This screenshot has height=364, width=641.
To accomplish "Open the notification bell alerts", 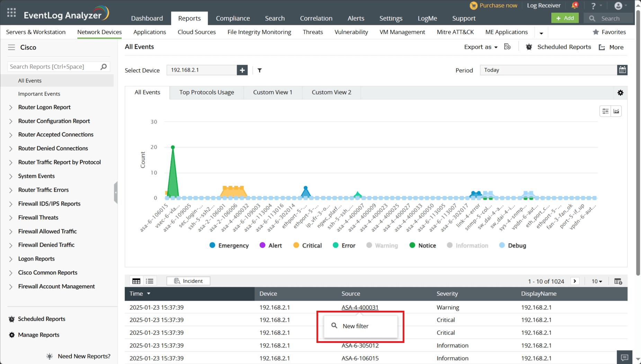I will pos(575,6).
